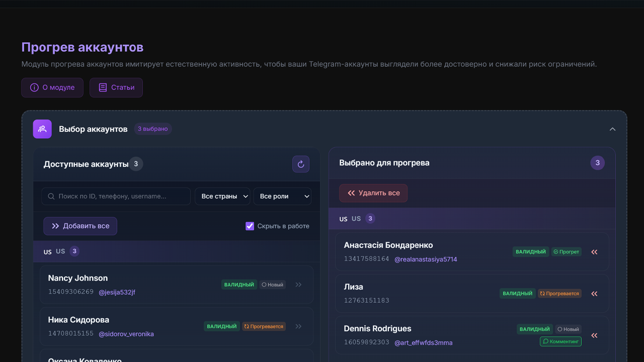Open the @art_effwfds3mma username link
The image size is (644, 362).
pyautogui.click(x=423, y=343)
